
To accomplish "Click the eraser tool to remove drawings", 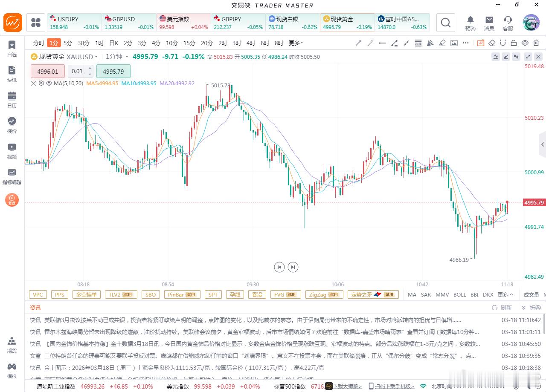I will coord(491,43).
